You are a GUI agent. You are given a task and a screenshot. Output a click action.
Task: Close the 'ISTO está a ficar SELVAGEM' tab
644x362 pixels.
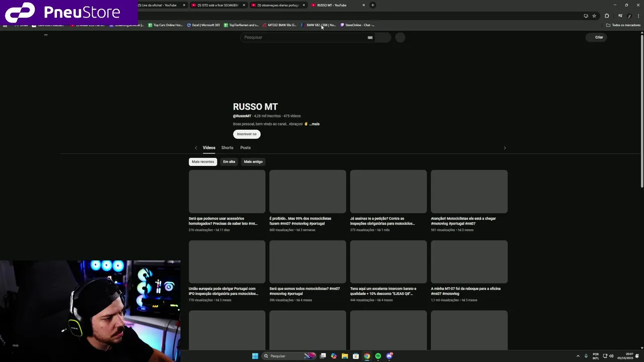pos(244,5)
